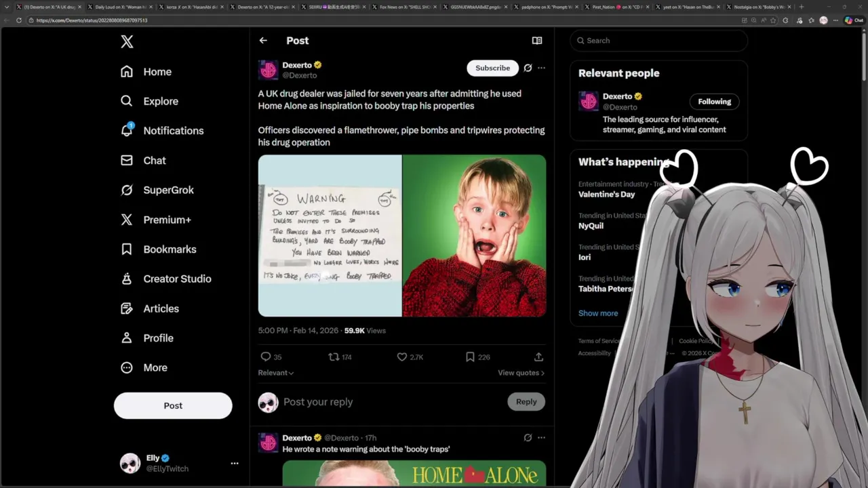Open the browser Copilot Chat button
The image size is (868, 488).
click(x=854, y=20)
